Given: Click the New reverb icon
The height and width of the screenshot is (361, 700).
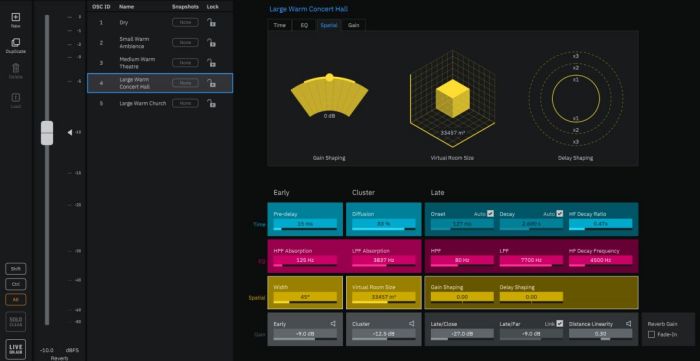Looking at the screenshot, I should coord(16,17).
